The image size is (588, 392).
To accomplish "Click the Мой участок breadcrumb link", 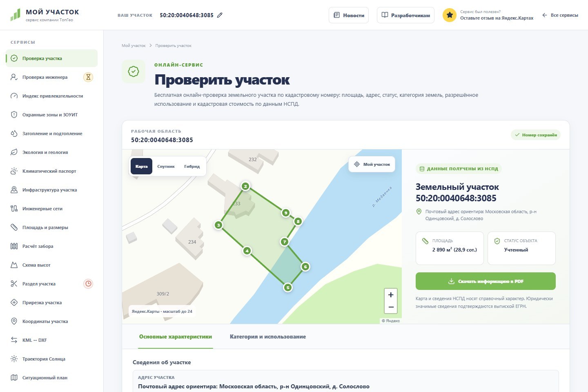I will (134, 46).
